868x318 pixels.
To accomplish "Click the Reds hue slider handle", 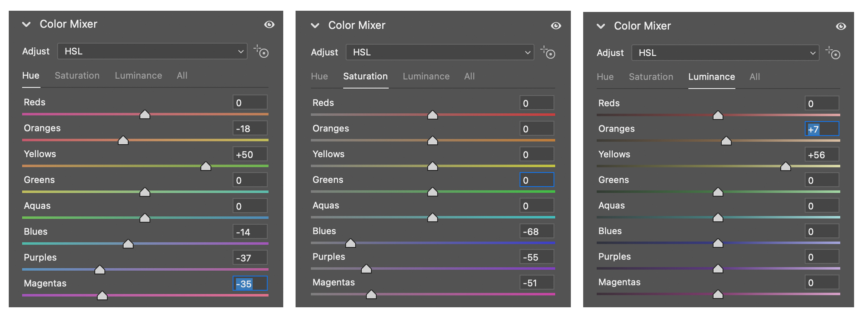I will coord(145,114).
